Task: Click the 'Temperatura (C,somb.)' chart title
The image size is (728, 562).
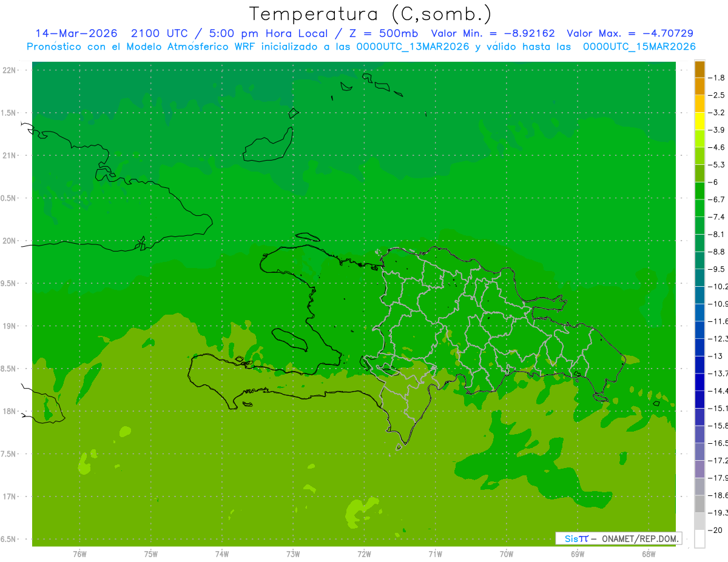Action: tap(370, 14)
